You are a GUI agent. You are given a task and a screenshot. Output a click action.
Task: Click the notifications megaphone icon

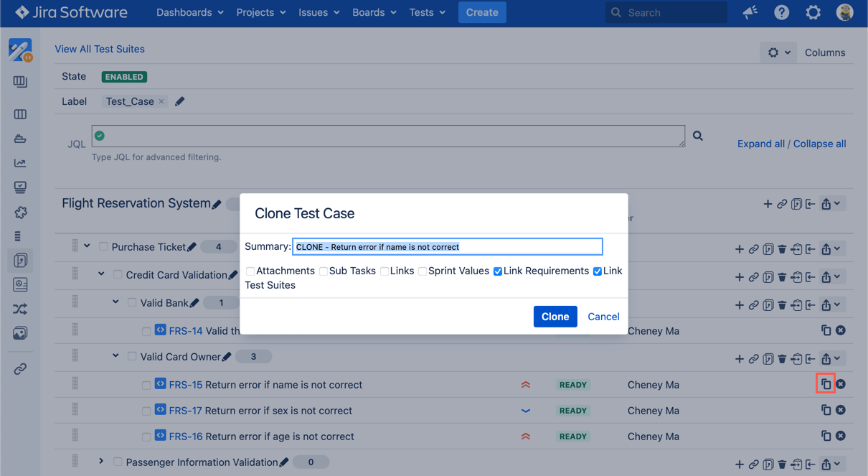750,12
